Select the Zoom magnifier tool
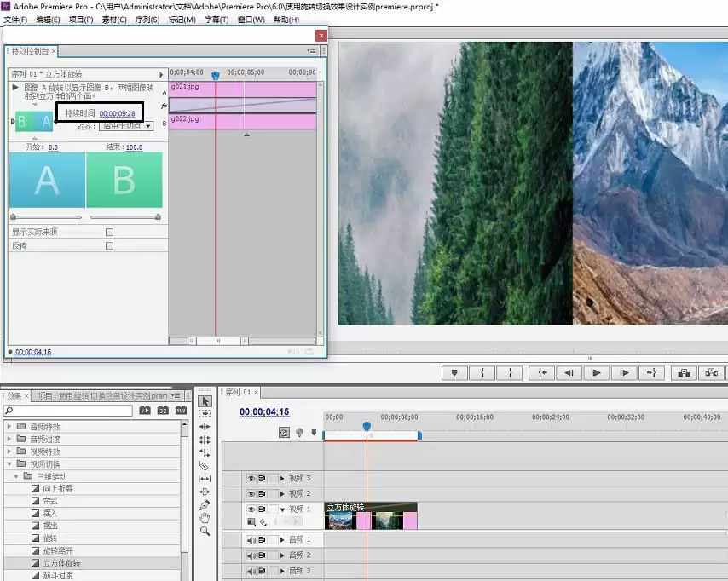728x581 pixels. pyautogui.click(x=205, y=531)
